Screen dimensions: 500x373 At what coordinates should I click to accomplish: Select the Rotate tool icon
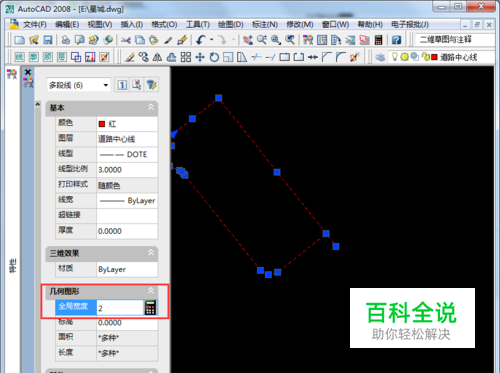214,57
